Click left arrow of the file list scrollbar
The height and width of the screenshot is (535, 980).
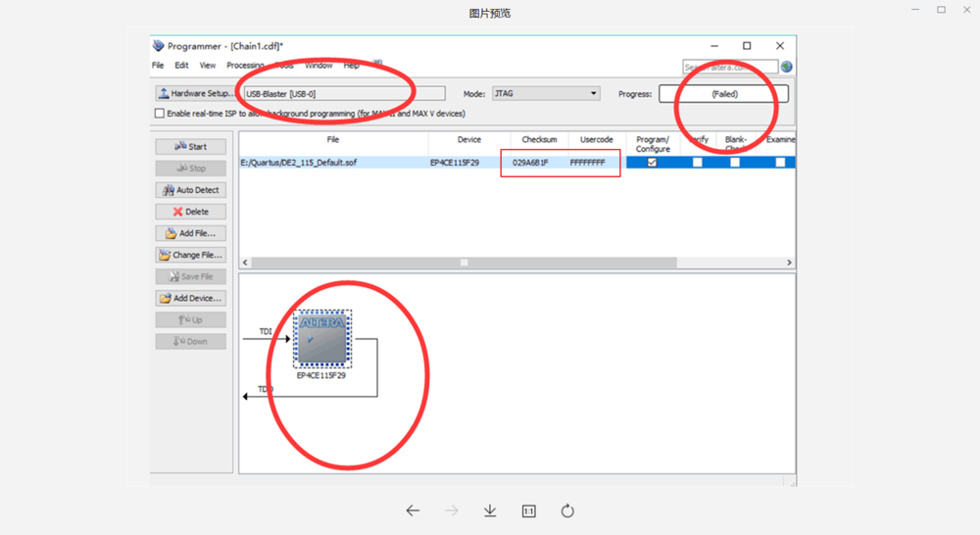pos(246,263)
